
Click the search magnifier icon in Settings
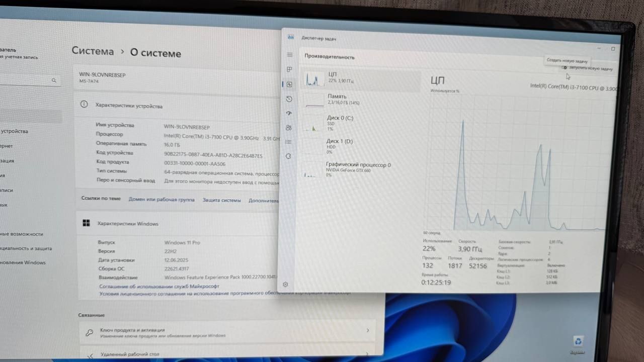click(54, 80)
